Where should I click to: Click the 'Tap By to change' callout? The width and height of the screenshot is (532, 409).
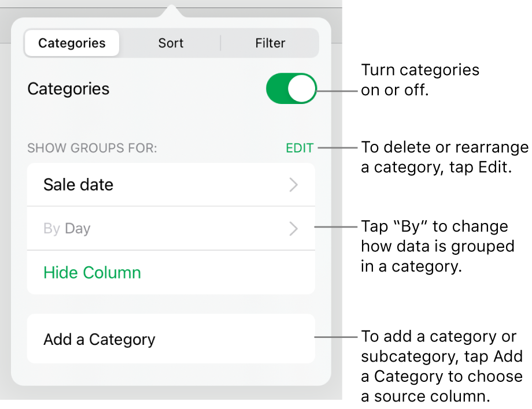point(438,246)
